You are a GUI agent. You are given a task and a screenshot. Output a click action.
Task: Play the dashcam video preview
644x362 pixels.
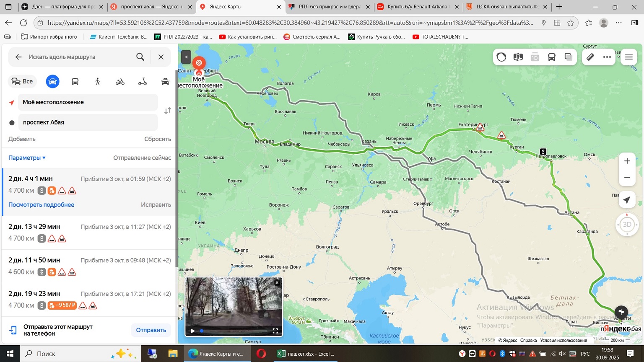click(x=192, y=331)
